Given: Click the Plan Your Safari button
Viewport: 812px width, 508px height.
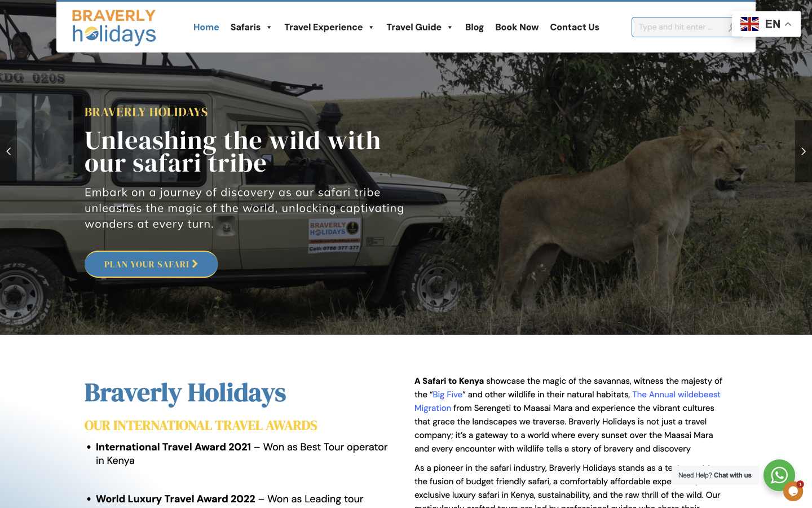Looking at the screenshot, I should click(x=151, y=264).
